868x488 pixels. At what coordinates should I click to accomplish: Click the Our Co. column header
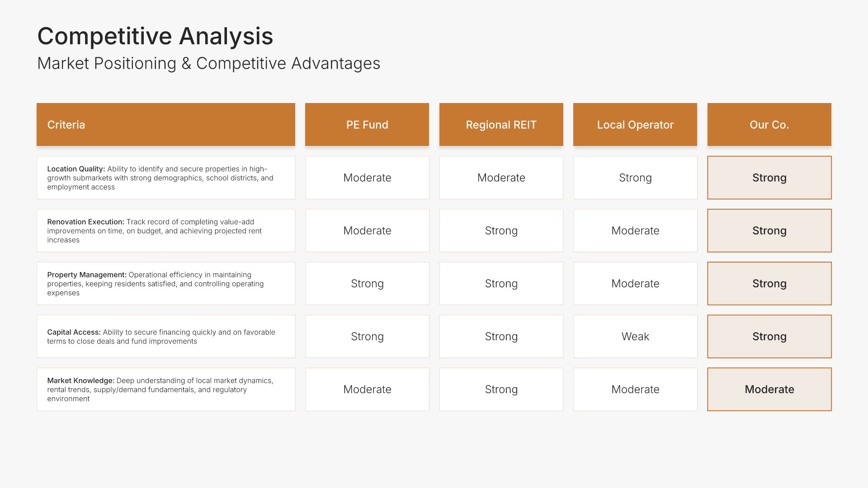pos(769,125)
